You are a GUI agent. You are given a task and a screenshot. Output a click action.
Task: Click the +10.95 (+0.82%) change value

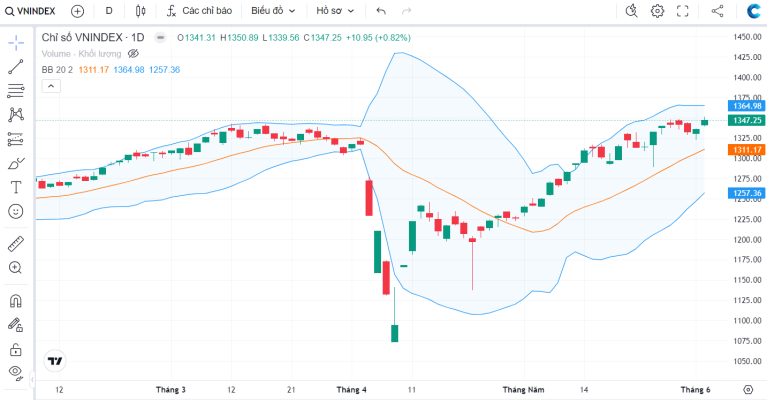[x=378, y=38]
